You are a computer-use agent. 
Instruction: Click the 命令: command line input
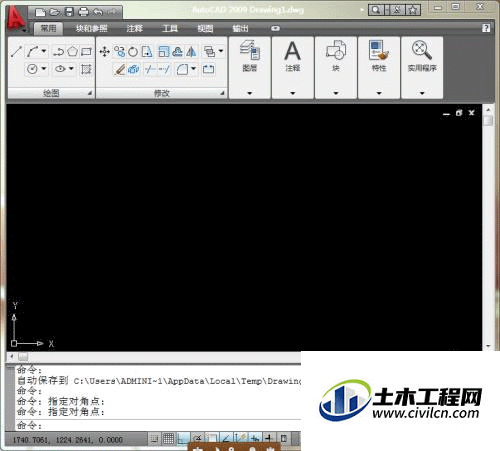pyautogui.click(x=159, y=425)
